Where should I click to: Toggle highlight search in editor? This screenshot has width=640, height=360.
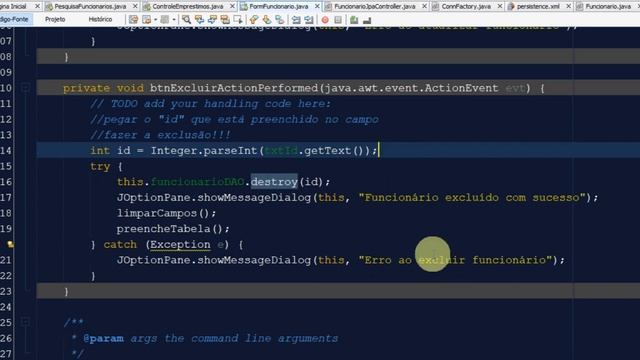(x=225, y=19)
